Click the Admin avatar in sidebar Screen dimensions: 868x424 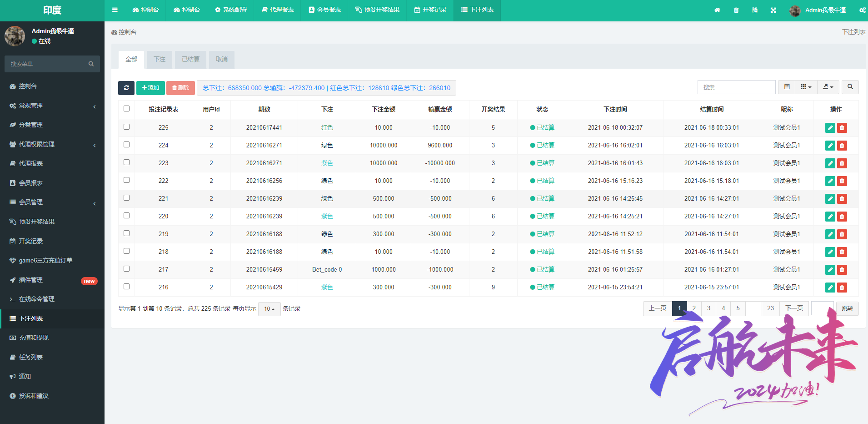tap(15, 36)
